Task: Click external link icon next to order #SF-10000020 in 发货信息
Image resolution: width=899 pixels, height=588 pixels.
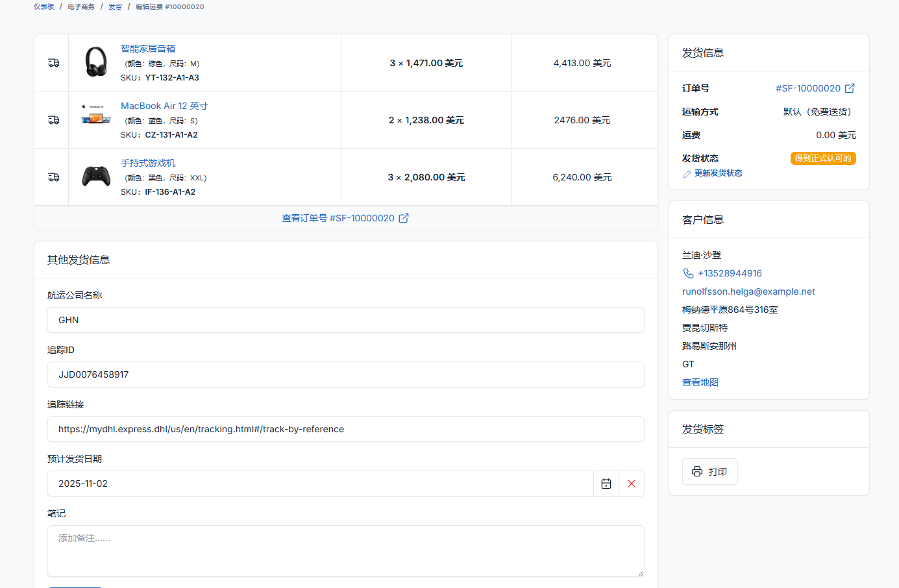Action: pyautogui.click(x=850, y=88)
